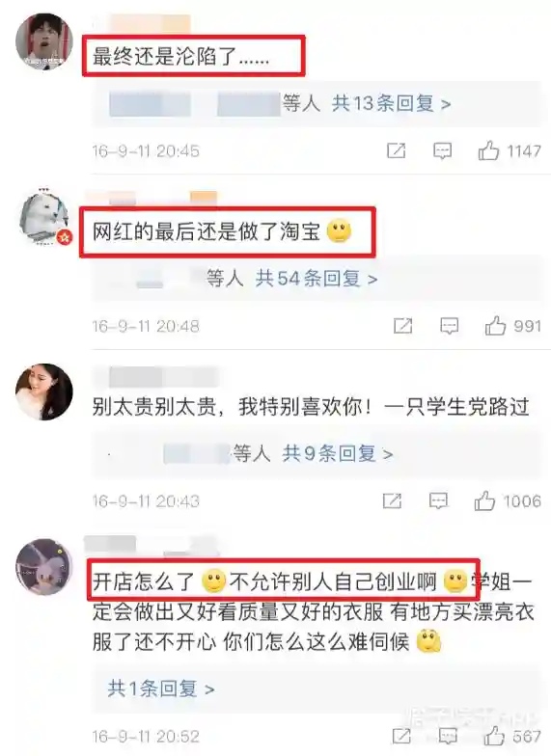Open the fourth commenter's purple avatar
Viewport: 551px width, 756px height.
pyautogui.click(x=43, y=567)
